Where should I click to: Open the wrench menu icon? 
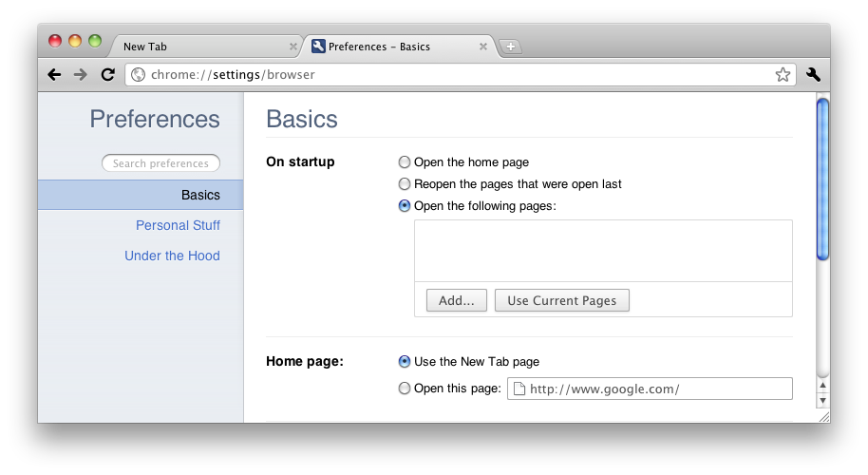point(813,75)
